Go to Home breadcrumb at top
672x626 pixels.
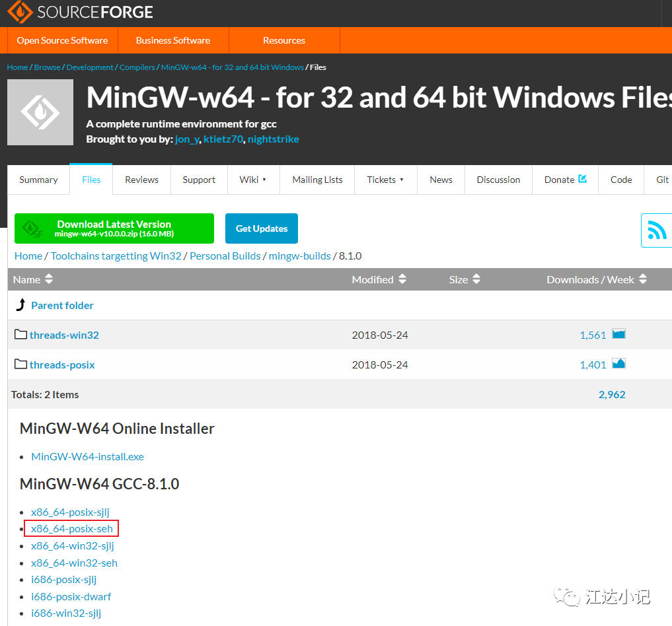point(17,67)
